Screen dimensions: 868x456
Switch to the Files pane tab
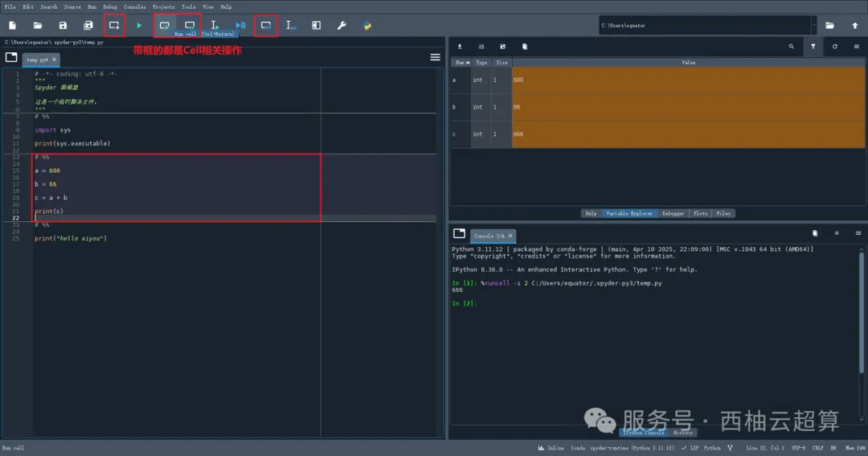point(723,213)
